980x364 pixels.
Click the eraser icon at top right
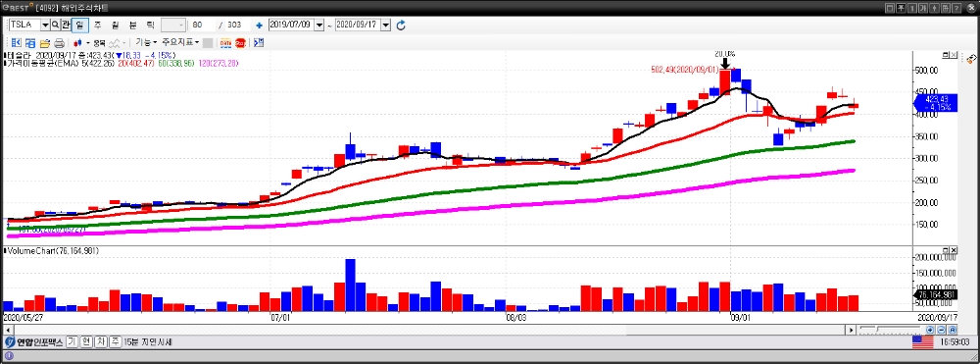pyautogui.click(x=971, y=59)
